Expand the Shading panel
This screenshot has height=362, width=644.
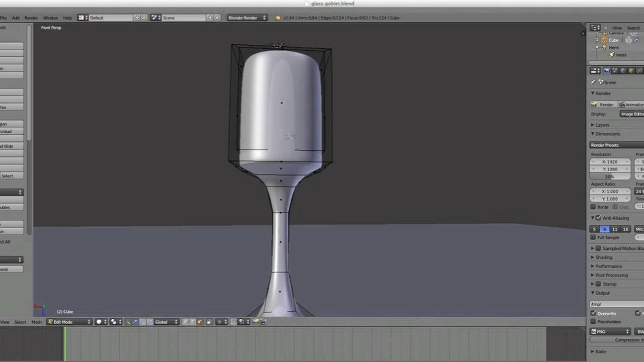point(604,257)
